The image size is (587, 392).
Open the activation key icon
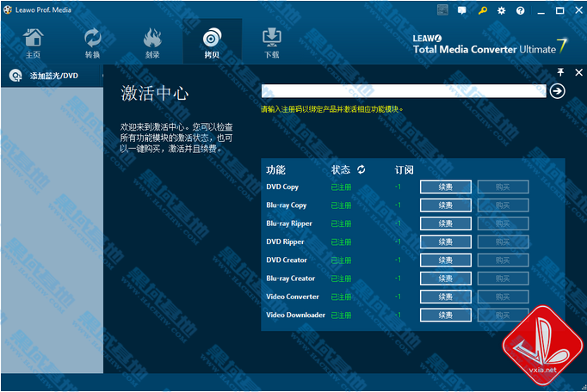point(483,10)
